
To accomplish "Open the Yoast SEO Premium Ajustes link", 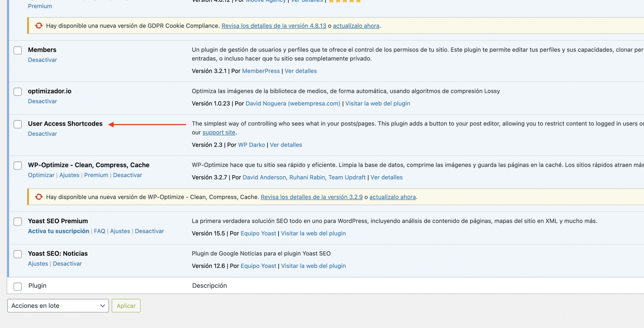I will (x=120, y=231).
